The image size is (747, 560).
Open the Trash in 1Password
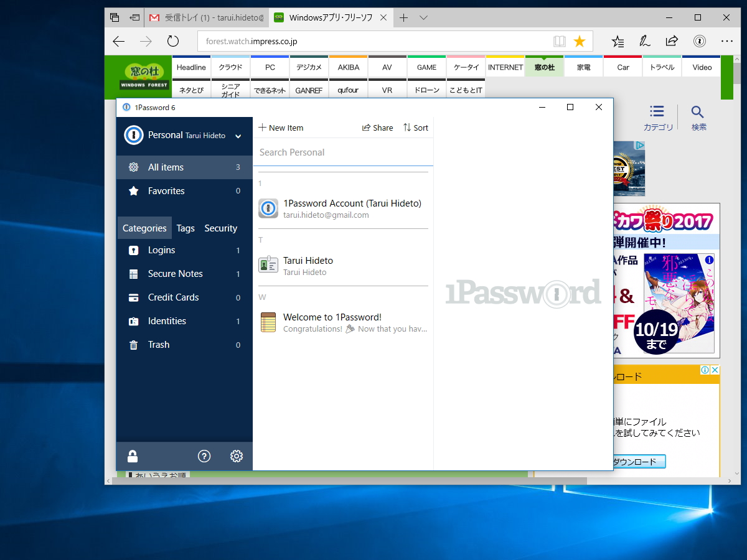point(158,344)
